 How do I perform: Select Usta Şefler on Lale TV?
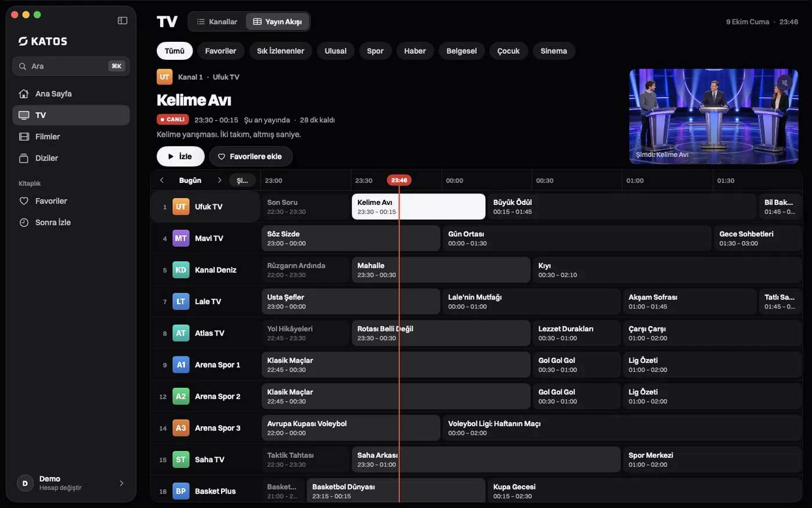(350, 301)
